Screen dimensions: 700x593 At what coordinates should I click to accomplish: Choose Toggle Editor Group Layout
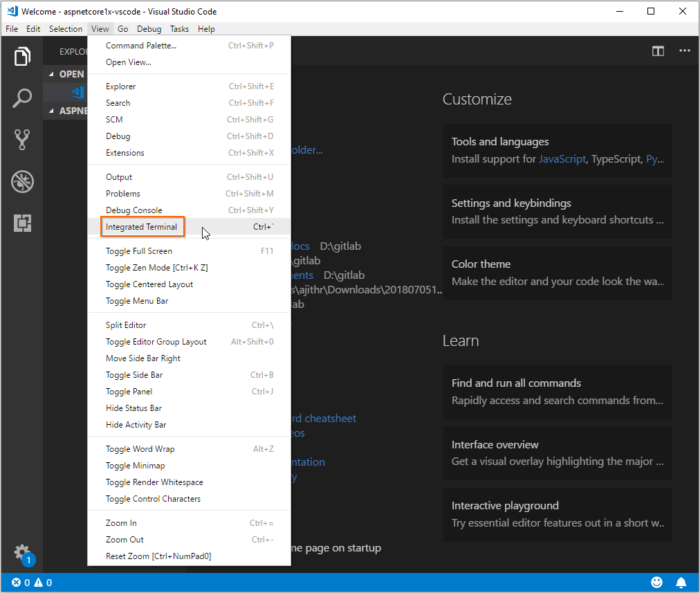(190, 342)
